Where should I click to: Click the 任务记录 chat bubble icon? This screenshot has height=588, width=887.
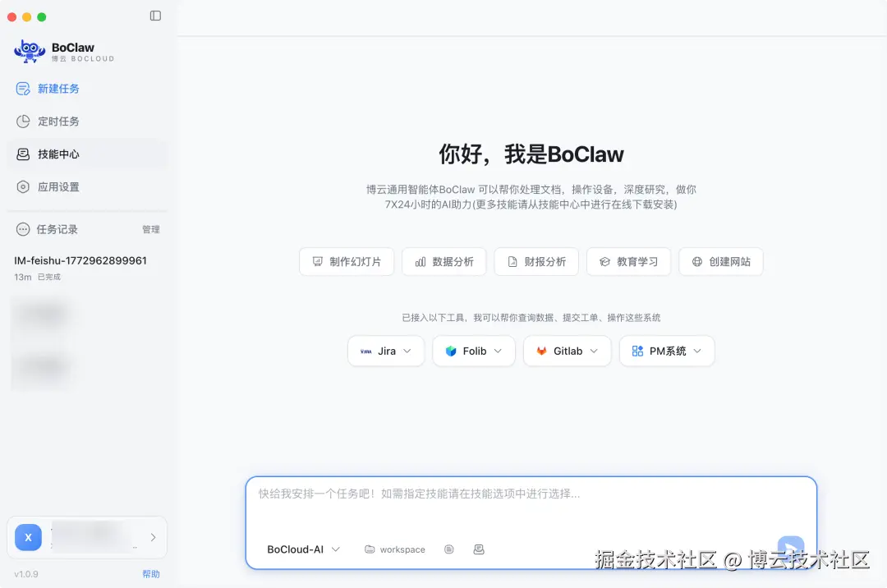(x=23, y=230)
